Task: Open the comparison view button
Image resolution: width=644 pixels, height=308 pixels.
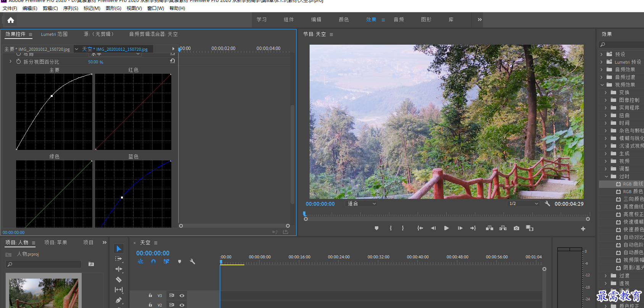Action: pos(529,228)
